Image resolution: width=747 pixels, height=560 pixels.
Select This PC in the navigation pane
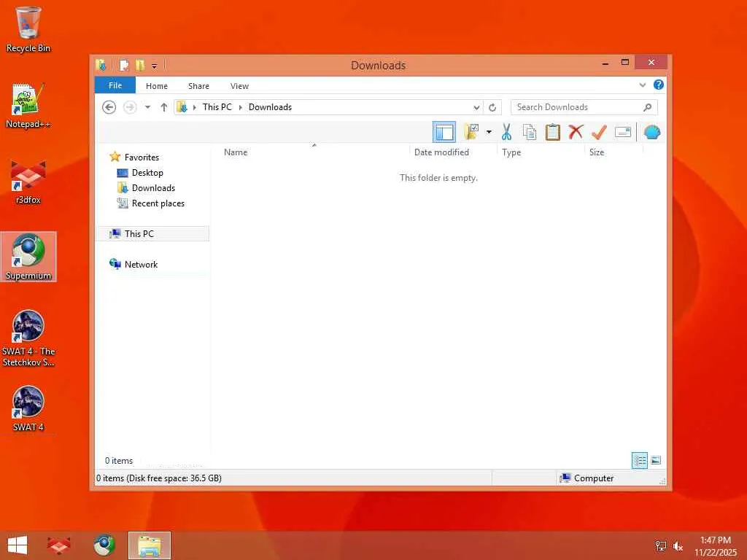(x=152, y=234)
